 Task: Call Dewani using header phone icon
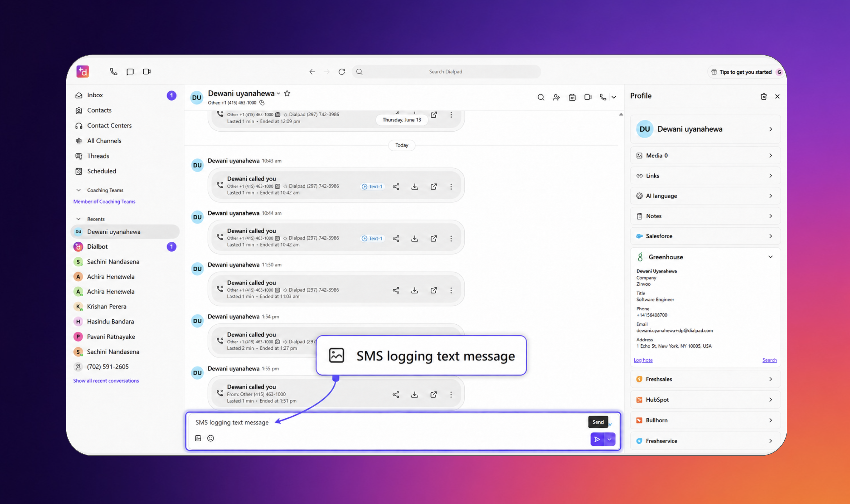[x=603, y=97]
